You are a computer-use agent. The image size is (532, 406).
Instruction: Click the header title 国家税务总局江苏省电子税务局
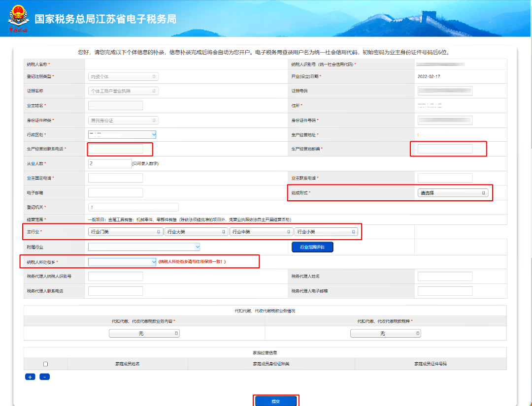coord(105,19)
